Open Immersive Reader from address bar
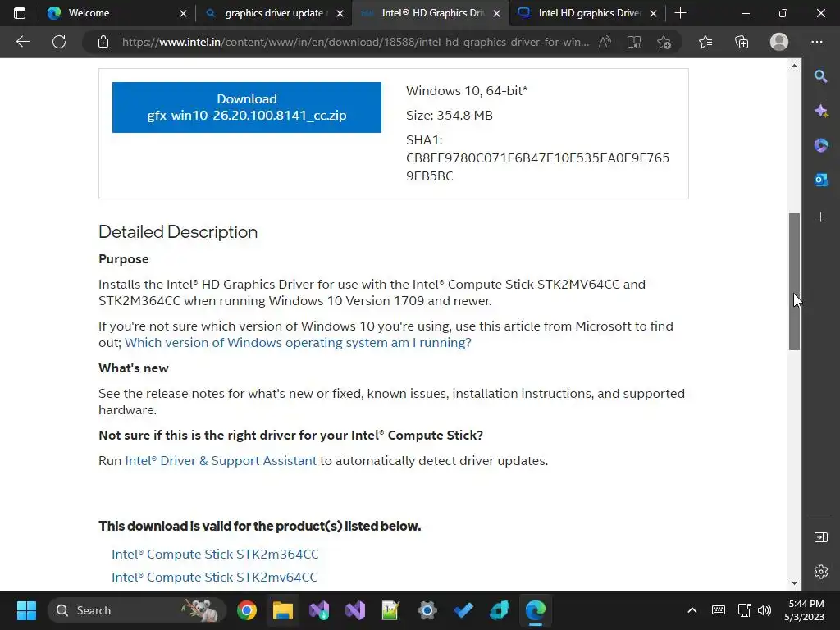This screenshot has width=840, height=630. (634, 42)
